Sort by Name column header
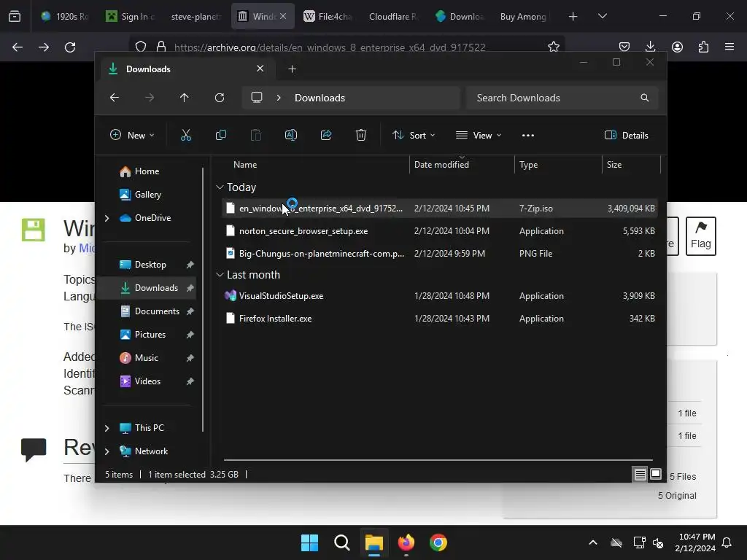Viewport: 747px width, 560px height. [314, 165]
